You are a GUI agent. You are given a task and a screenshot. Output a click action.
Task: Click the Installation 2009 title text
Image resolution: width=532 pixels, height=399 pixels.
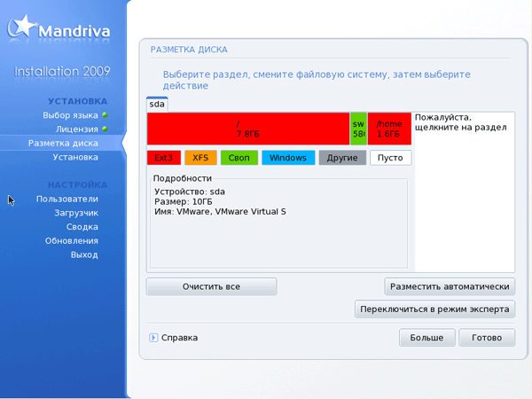pos(62,71)
